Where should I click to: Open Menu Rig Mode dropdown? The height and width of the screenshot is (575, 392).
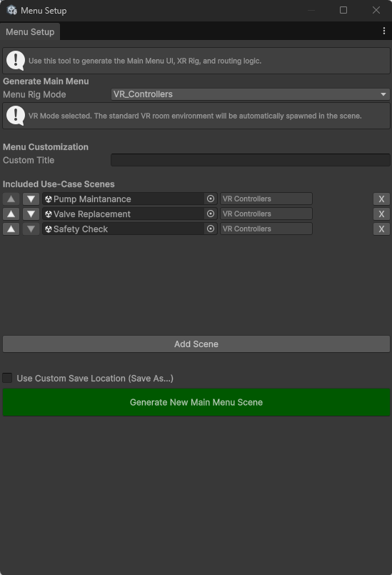[251, 94]
